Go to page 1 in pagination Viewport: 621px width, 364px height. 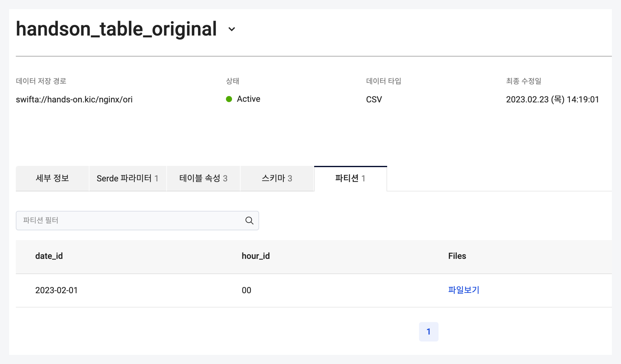click(x=428, y=331)
